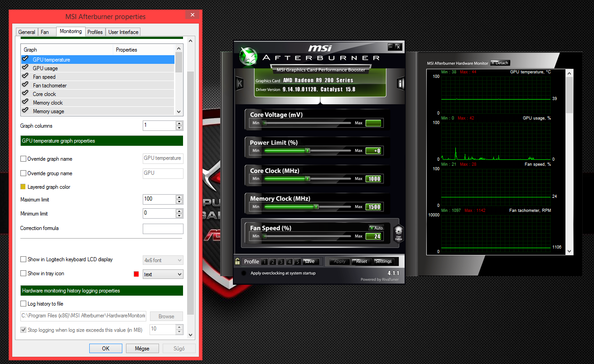Switch to the User Interface tab
Image resolution: width=594 pixels, height=364 pixels.
124,32
